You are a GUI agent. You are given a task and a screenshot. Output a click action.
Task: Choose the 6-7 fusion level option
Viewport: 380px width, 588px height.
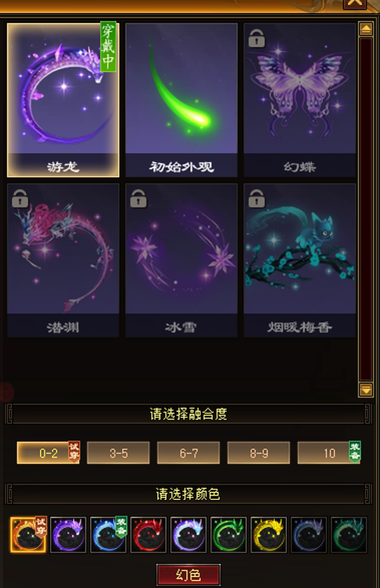point(188,453)
